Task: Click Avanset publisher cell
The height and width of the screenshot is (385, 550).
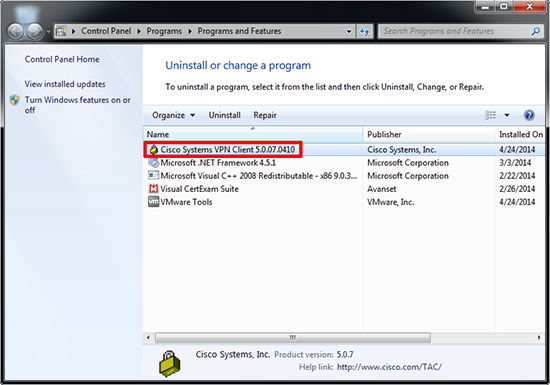Action: pyautogui.click(x=382, y=189)
